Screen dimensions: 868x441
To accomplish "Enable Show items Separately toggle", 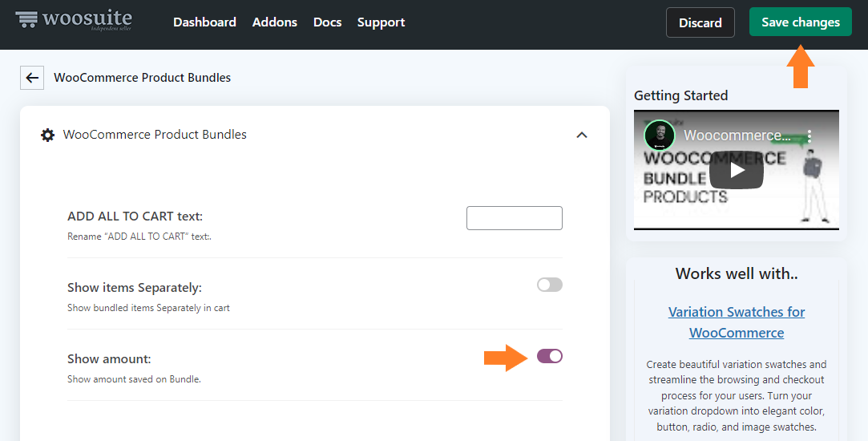I will click(x=550, y=285).
